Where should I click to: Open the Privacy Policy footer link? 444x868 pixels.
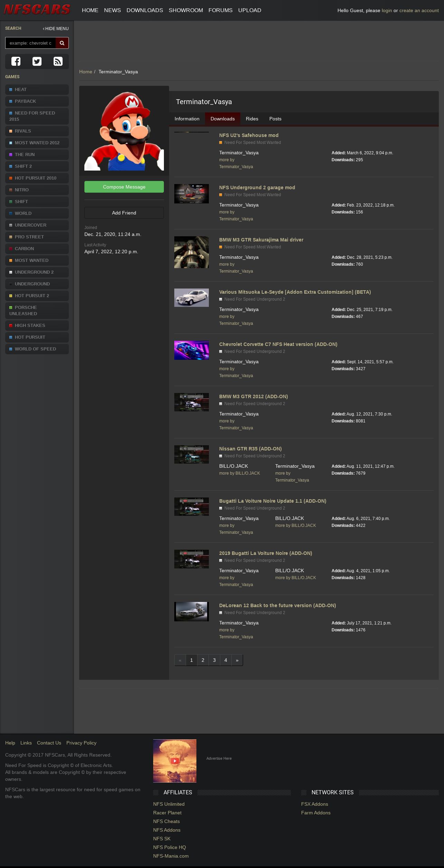click(x=81, y=743)
